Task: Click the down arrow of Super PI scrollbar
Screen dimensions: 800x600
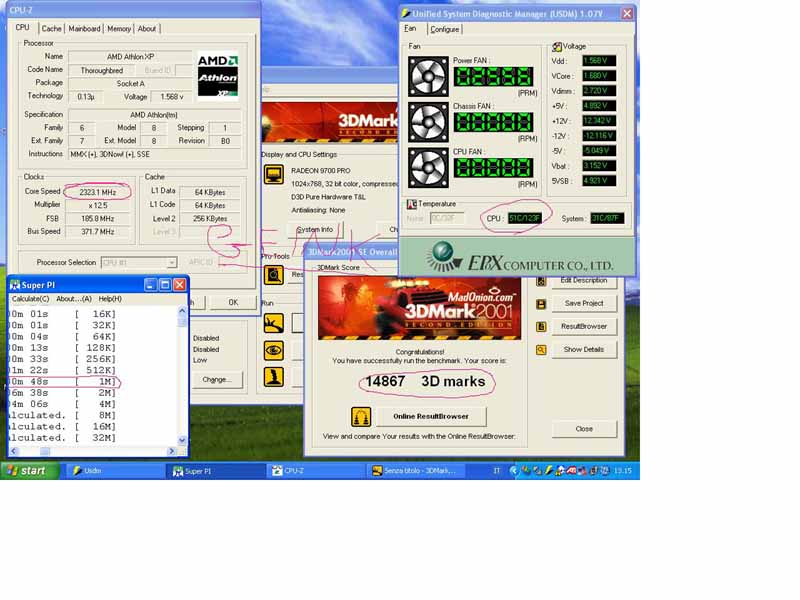Action: [182, 440]
